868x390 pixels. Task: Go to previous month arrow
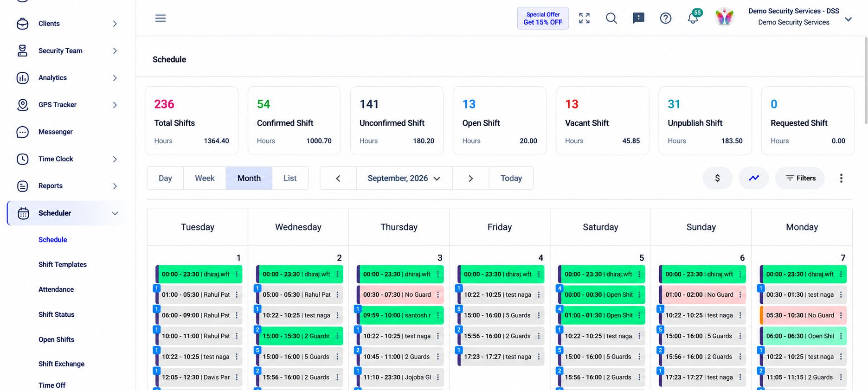[338, 178]
